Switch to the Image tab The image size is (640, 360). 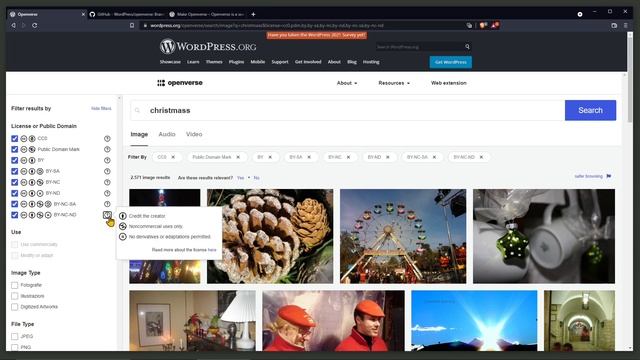(x=139, y=134)
